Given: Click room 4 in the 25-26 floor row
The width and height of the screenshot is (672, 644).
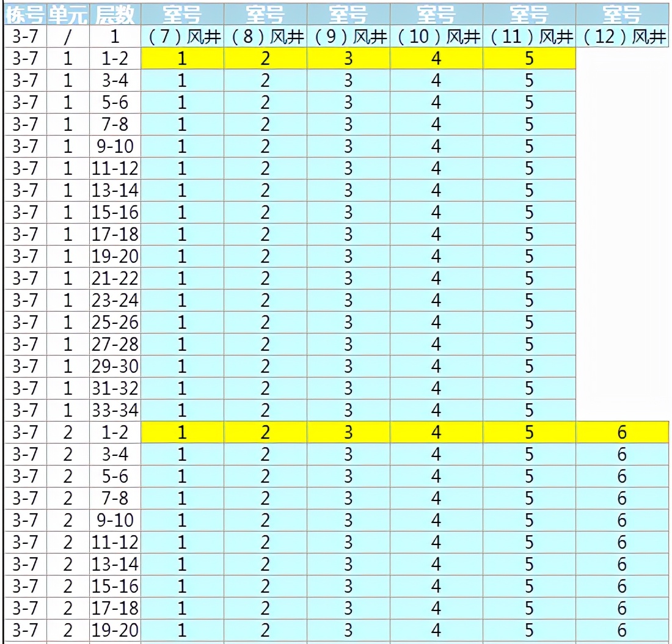Looking at the screenshot, I should (436, 323).
